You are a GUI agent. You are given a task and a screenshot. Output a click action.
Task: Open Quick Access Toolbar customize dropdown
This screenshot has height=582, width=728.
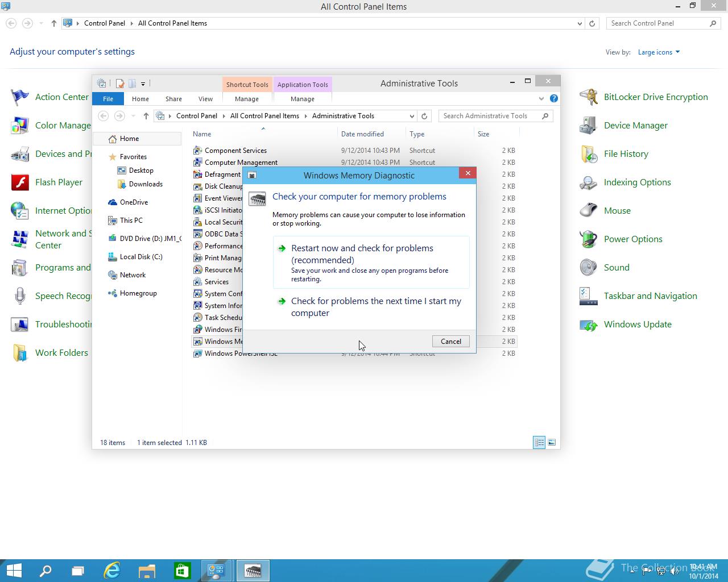(143, 84)
